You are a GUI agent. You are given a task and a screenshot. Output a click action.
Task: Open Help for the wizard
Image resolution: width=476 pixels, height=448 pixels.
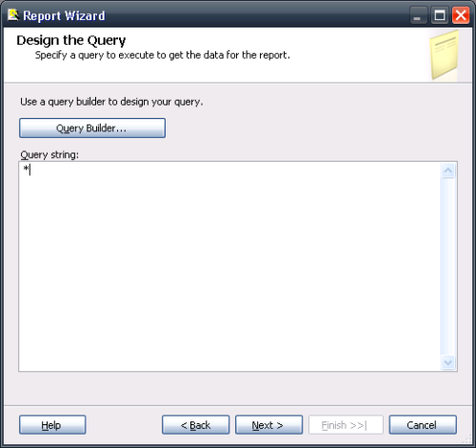pos(52,425)
